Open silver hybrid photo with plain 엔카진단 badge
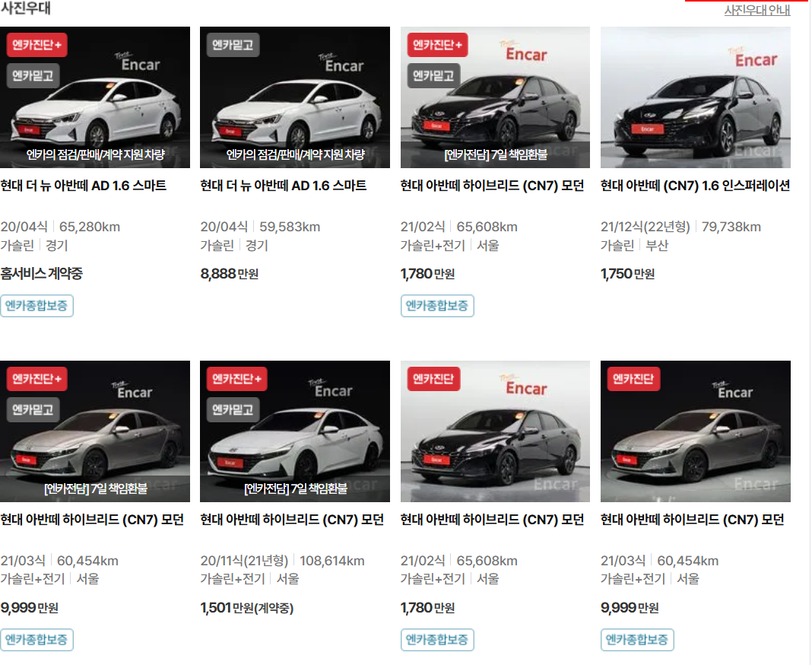The image size is (812, 665). coord(696,431)
